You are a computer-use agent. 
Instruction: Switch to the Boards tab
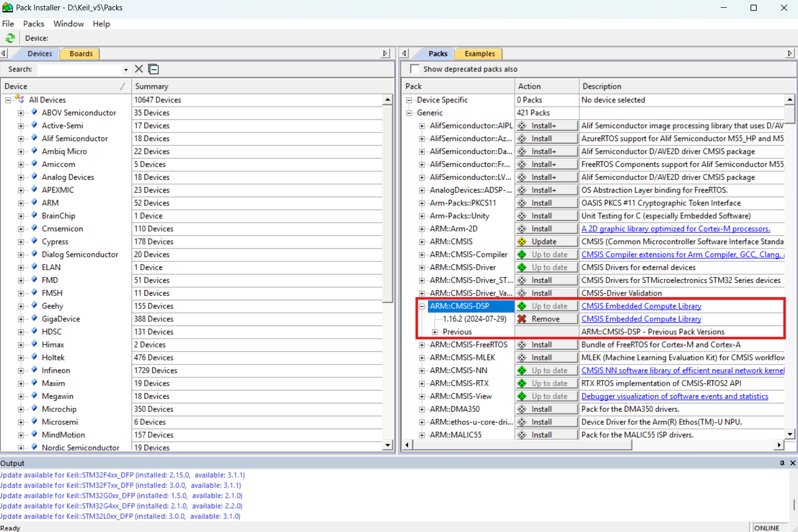81,54
